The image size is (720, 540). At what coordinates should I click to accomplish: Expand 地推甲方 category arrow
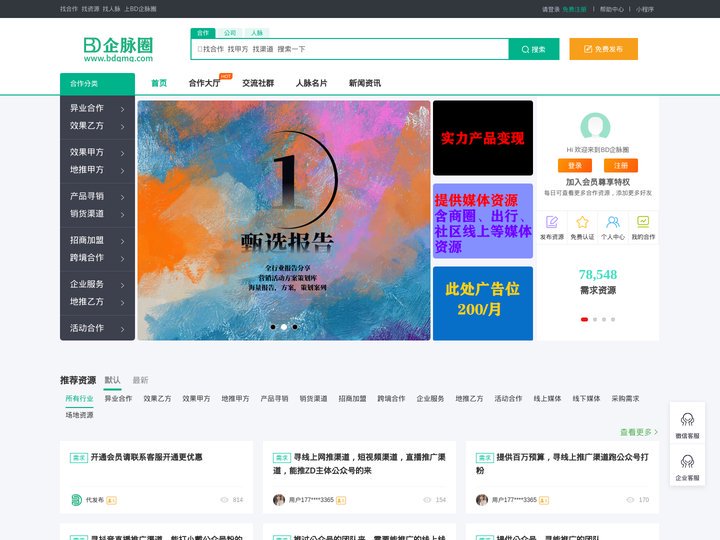[123, 171]
